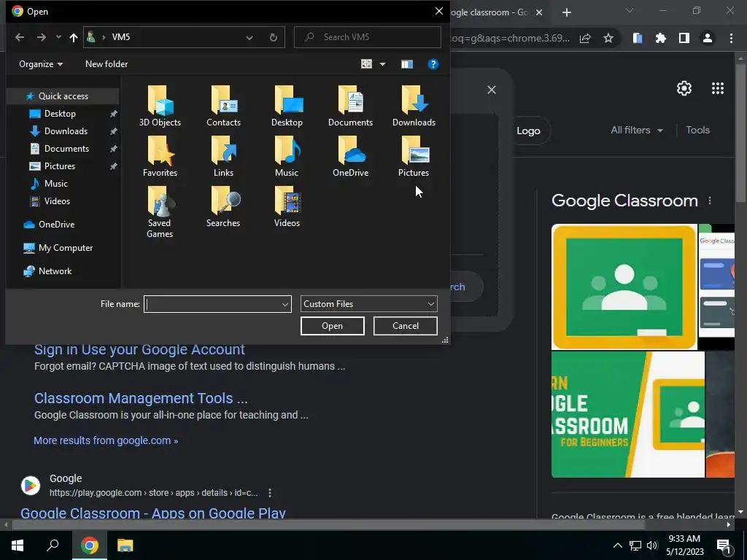
Task: Open a new Chrome tab
Action: (x=566, y=12)
